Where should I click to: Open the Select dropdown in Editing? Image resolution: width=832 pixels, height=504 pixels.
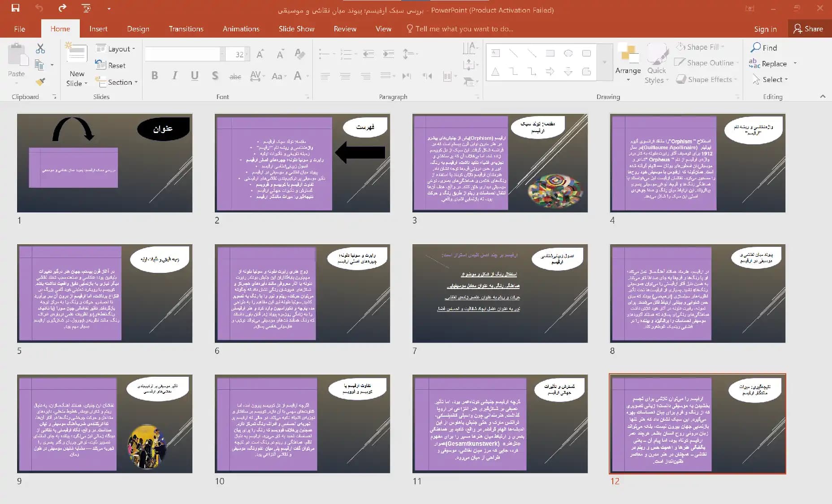[x=770, y=79]
